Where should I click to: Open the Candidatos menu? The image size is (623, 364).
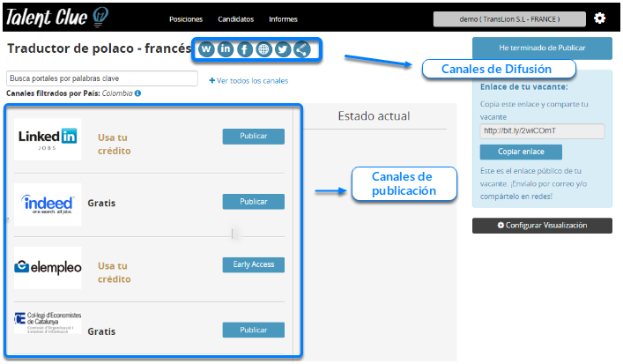(x=235, y=19)
